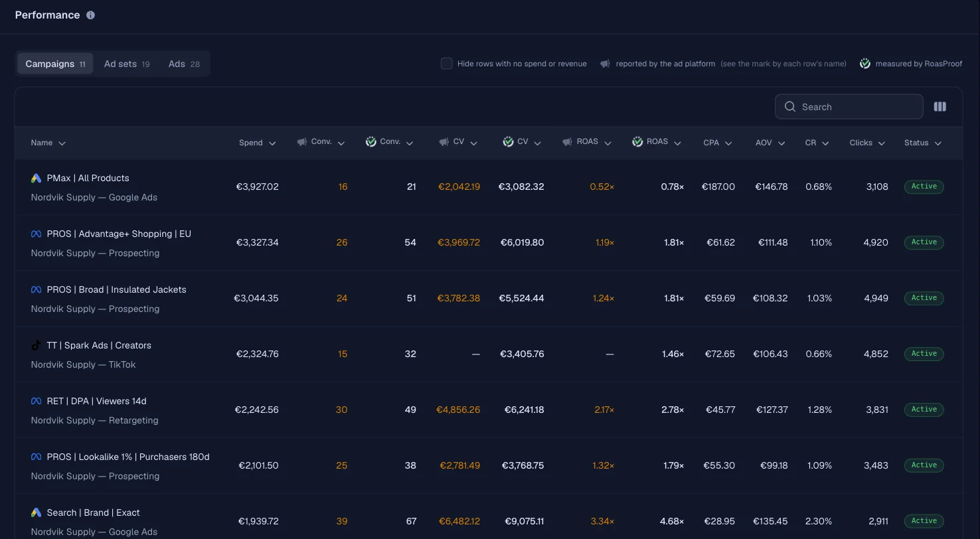Image resolution: width=980 pixels, height=539 pixels.
Task: Click measured conversions value 54
Action: (x=410, y=243)
